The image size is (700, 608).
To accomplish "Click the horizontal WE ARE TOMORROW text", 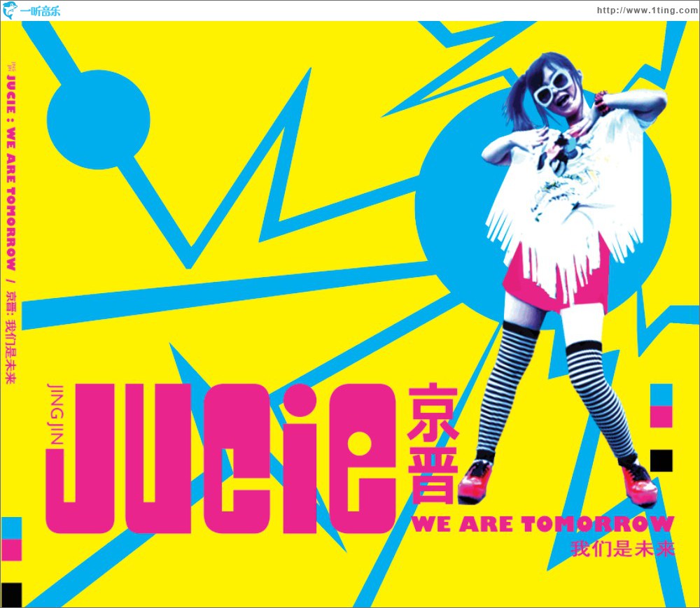I will pos(542,524).
